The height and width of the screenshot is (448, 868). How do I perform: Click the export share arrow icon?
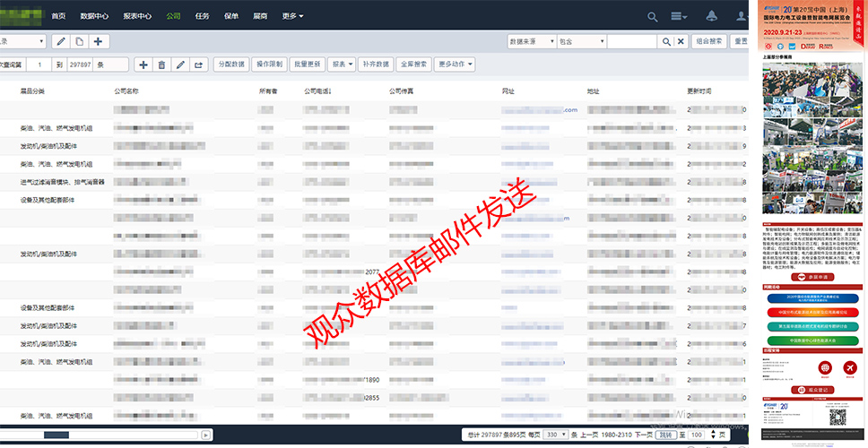(x=199, y=65)
